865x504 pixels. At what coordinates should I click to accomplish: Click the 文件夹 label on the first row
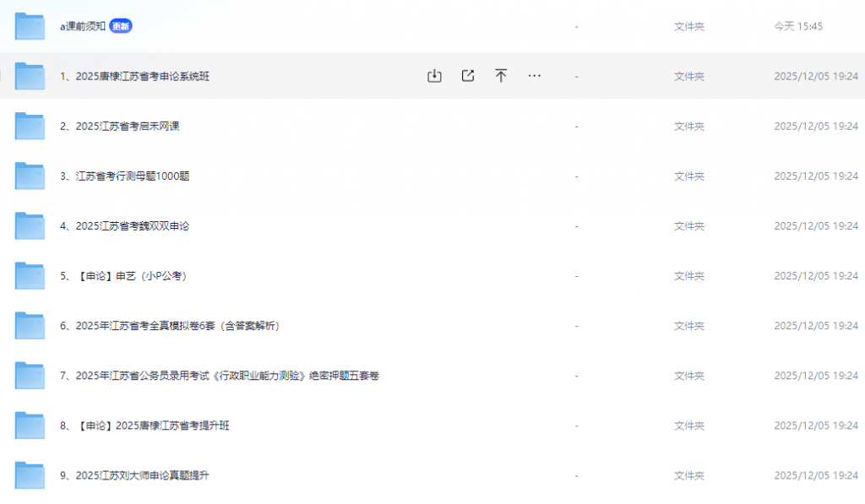688,25
